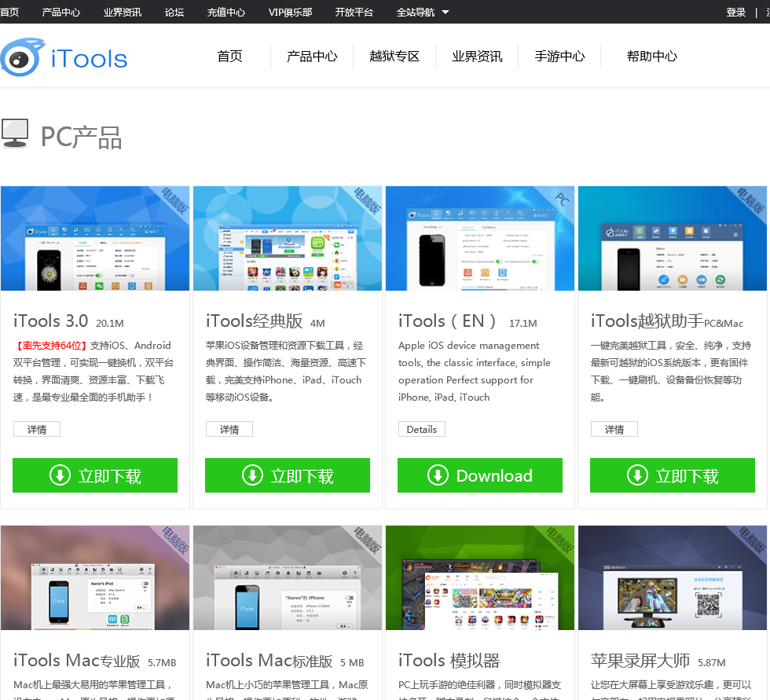
Task: Open 产品中心 in the top black bar
Action: 61,13
